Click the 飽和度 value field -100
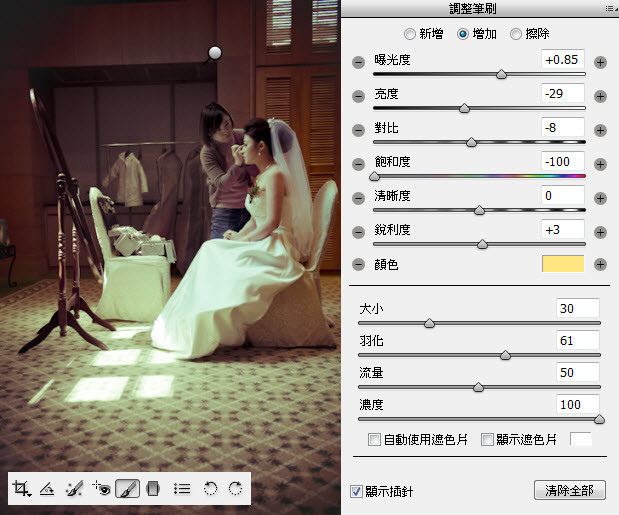 [563, 161]
